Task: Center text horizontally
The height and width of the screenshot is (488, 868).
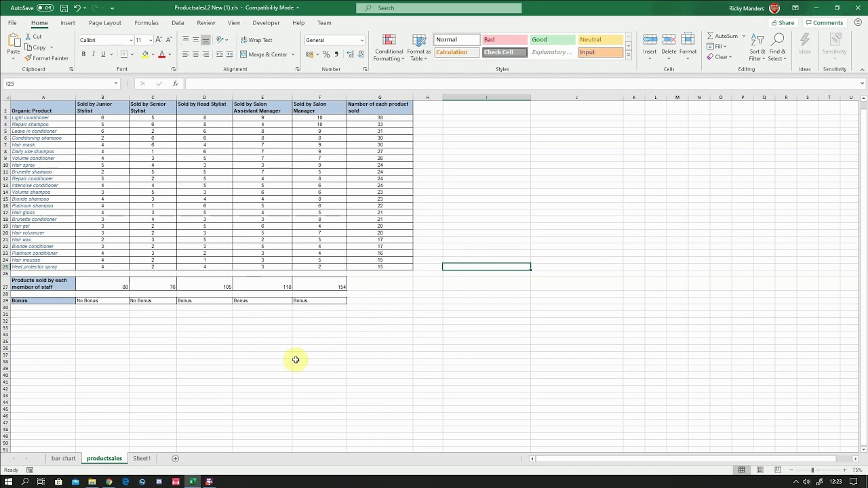Action: (195, 54)
